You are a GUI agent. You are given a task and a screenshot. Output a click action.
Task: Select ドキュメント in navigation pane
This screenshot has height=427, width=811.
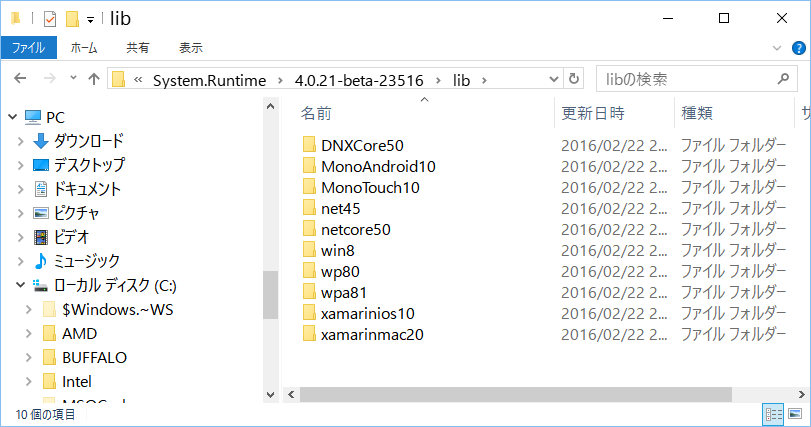(87, 189)
